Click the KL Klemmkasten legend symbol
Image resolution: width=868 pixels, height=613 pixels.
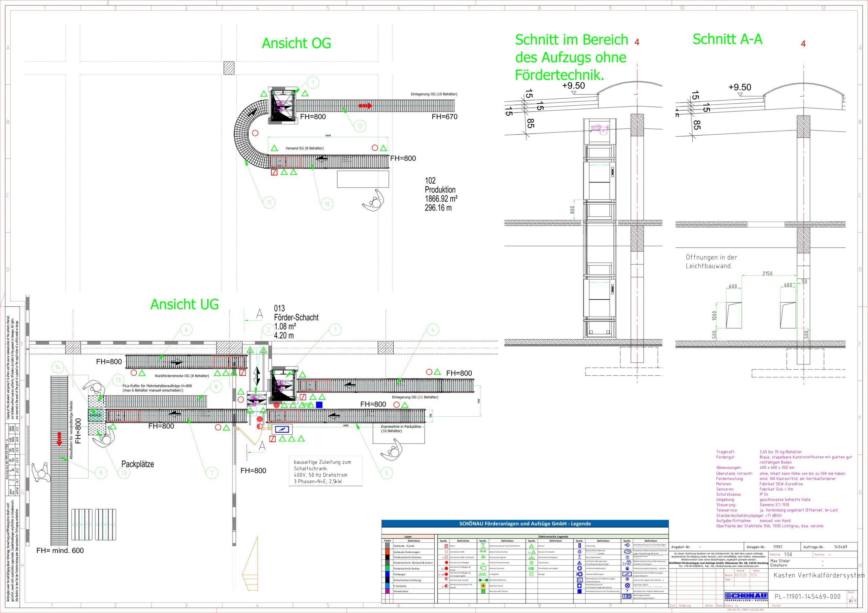point(579,580)
